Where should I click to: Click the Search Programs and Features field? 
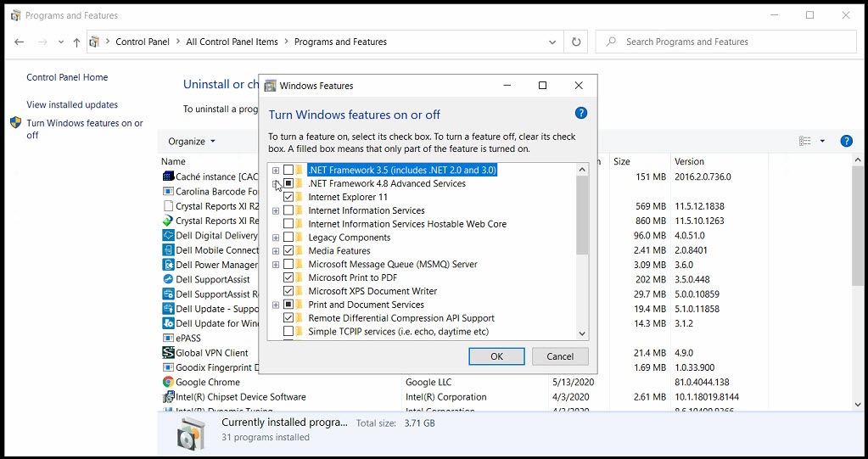point(725,42)
